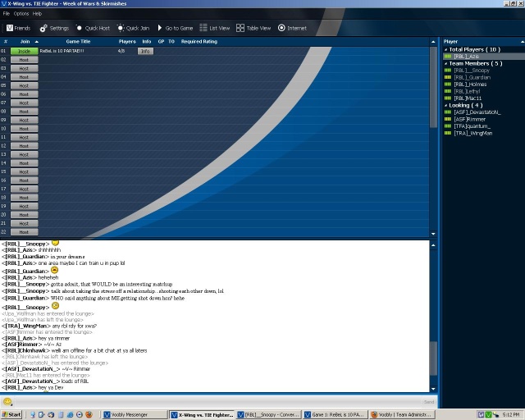Host a game in room 15
Screen dimensions: 525x420
(x=24, y=171)
